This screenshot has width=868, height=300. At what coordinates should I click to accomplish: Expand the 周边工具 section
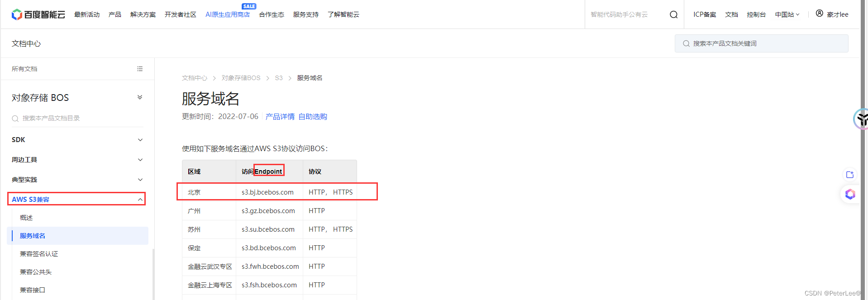pyautogui.click(x=140, y=160)
